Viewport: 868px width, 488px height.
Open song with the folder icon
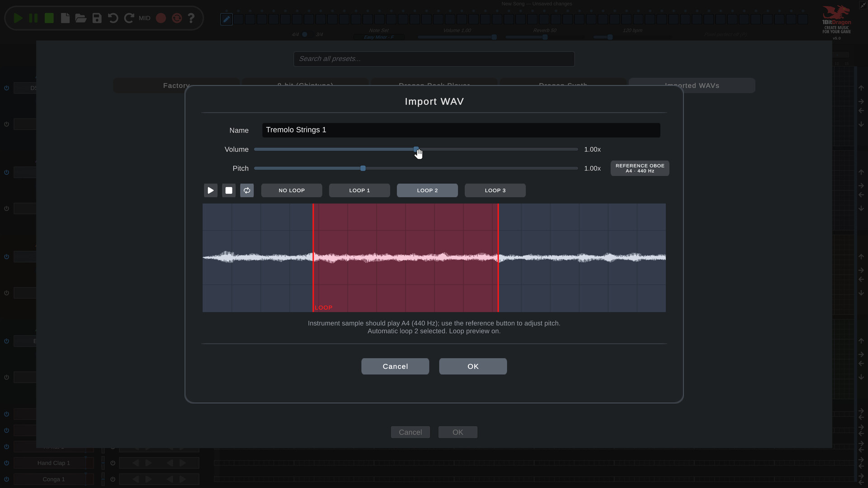point(81,18)
